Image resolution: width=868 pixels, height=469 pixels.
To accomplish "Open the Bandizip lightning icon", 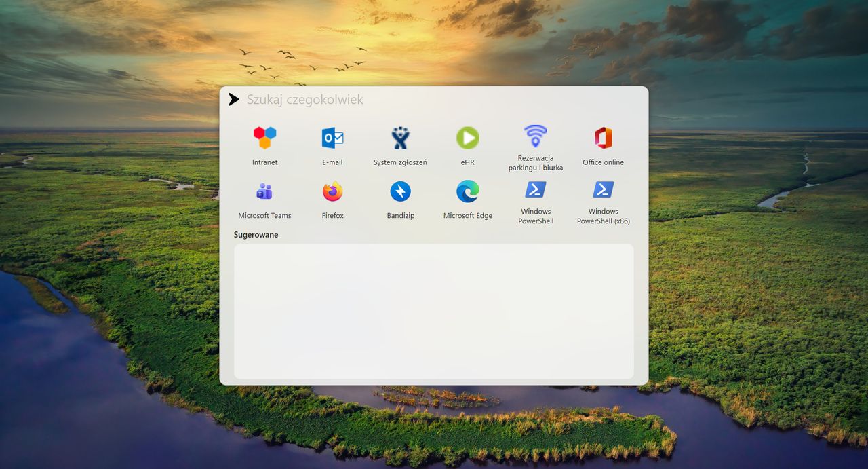I will pos(400,191).
